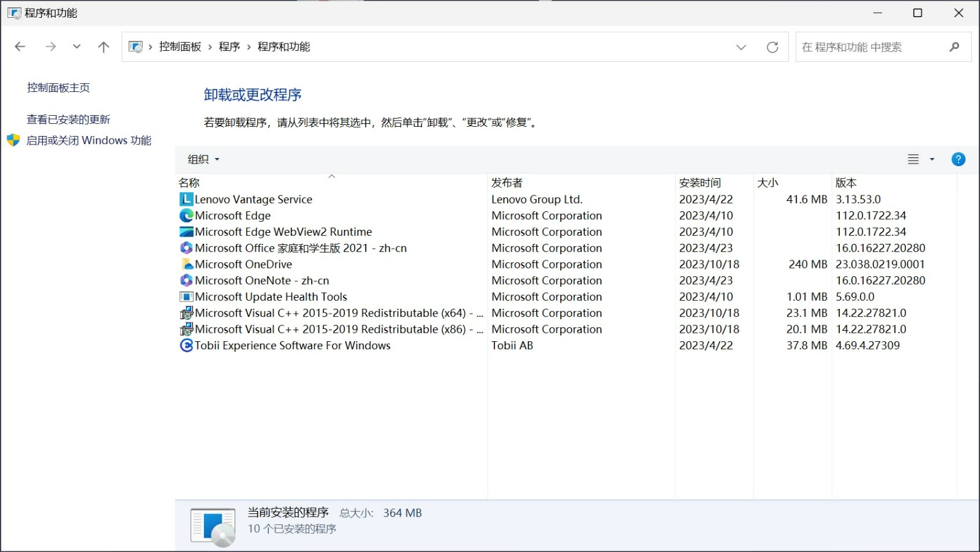Sort by the 发布者 column header

click(x=581, y=183)
